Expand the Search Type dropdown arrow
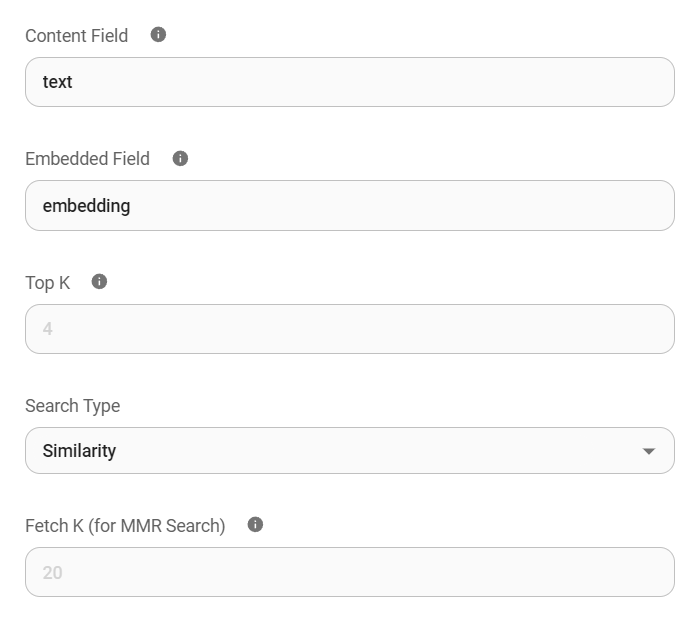This screenshot has width=691, height=622. (x=649, y=451)
